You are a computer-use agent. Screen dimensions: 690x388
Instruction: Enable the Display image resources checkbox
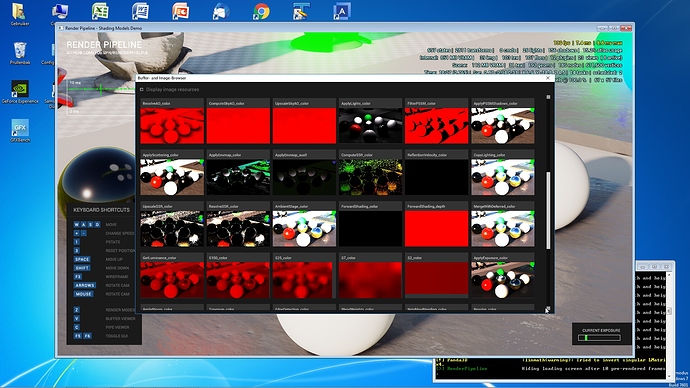(141, 89)
